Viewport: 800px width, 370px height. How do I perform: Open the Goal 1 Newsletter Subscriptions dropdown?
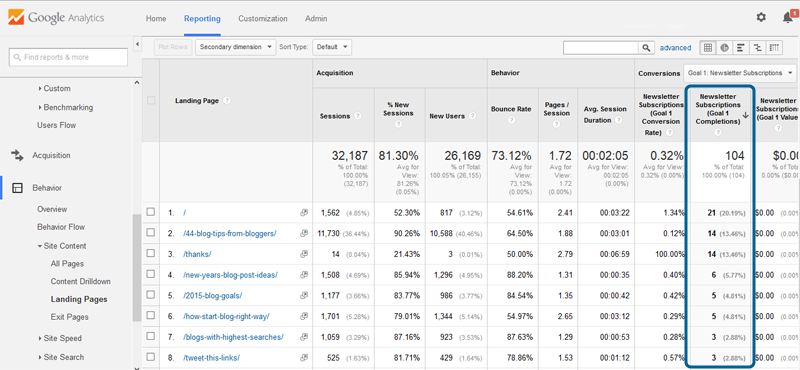tap(740, 73)
